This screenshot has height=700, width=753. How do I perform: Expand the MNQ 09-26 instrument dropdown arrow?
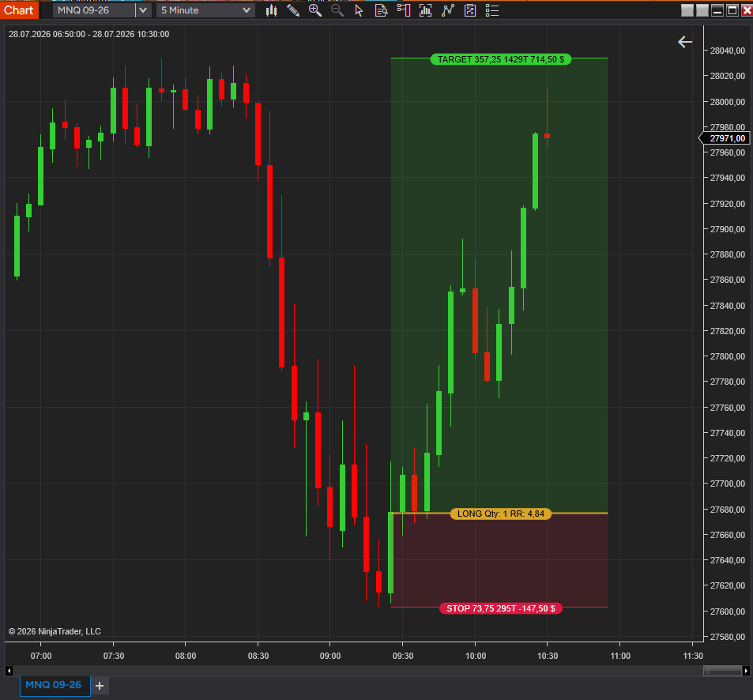[x=143, y=10]
